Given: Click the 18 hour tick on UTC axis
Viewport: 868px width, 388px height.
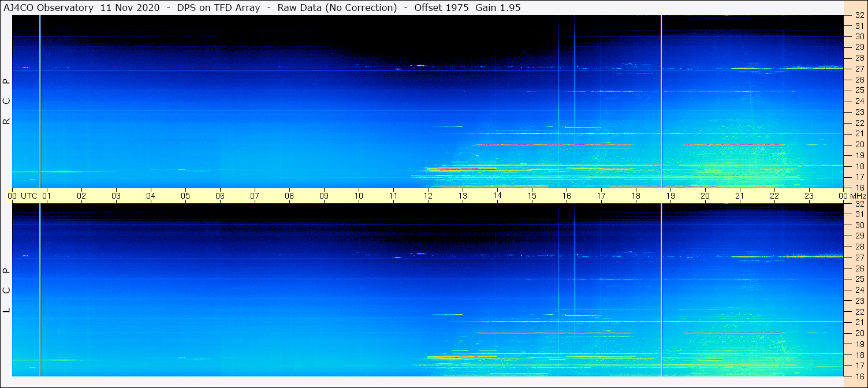Looking at the screenshot, I should click(636, 196).
